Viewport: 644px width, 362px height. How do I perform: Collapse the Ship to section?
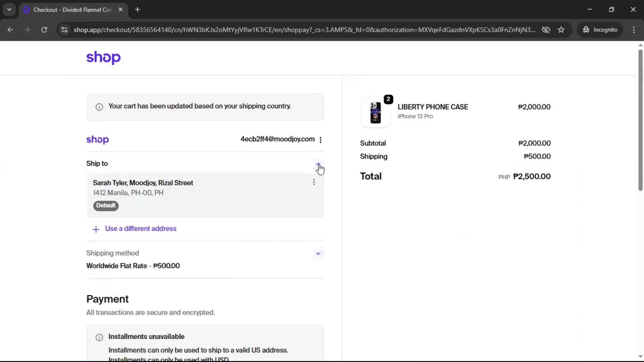[x=318, y=164]
